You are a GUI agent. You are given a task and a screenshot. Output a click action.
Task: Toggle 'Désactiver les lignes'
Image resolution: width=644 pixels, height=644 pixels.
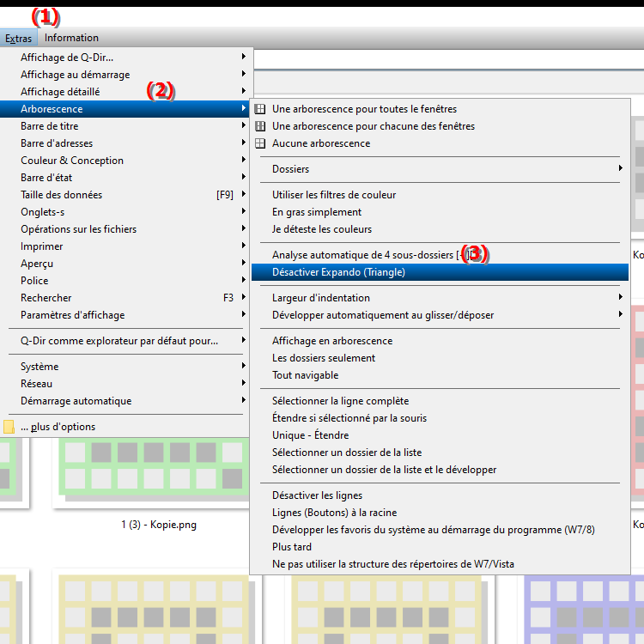click(440, 495)
